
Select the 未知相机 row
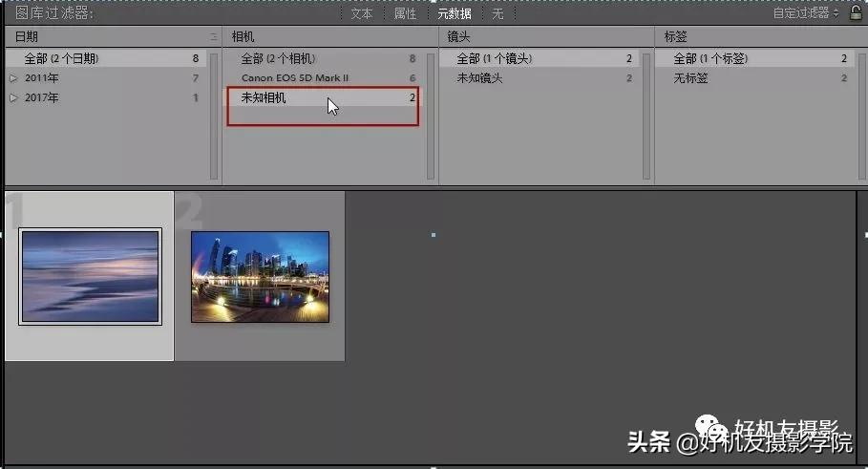tap(324, 98)
